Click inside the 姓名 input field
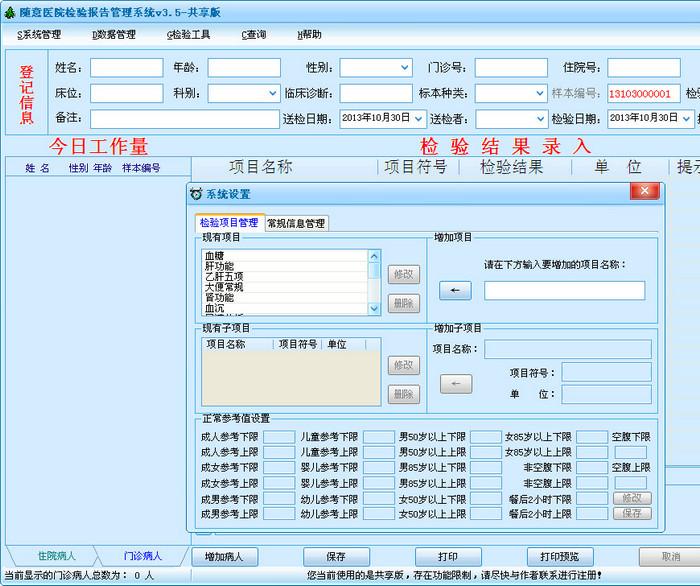The width and height of the screenshot is (700, 586). point(127,68)
